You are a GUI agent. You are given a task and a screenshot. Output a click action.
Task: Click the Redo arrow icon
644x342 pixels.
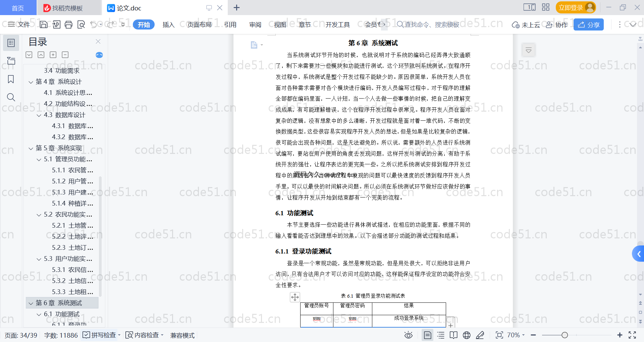click(x=111, y=24)
